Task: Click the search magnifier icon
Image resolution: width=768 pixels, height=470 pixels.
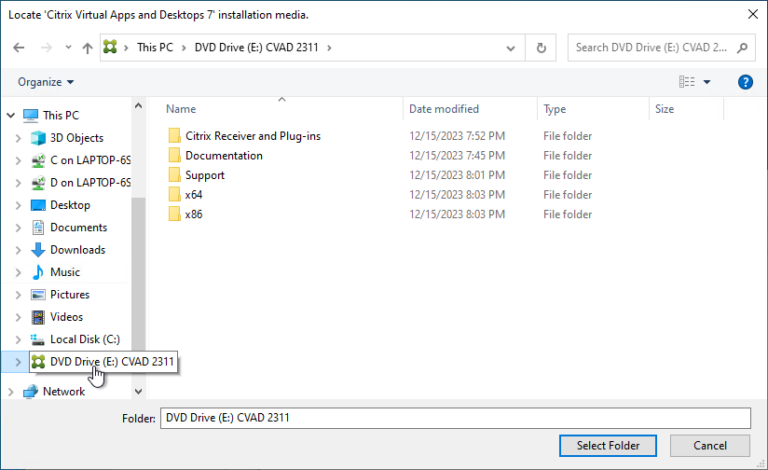Action: (x=744, y=47)
